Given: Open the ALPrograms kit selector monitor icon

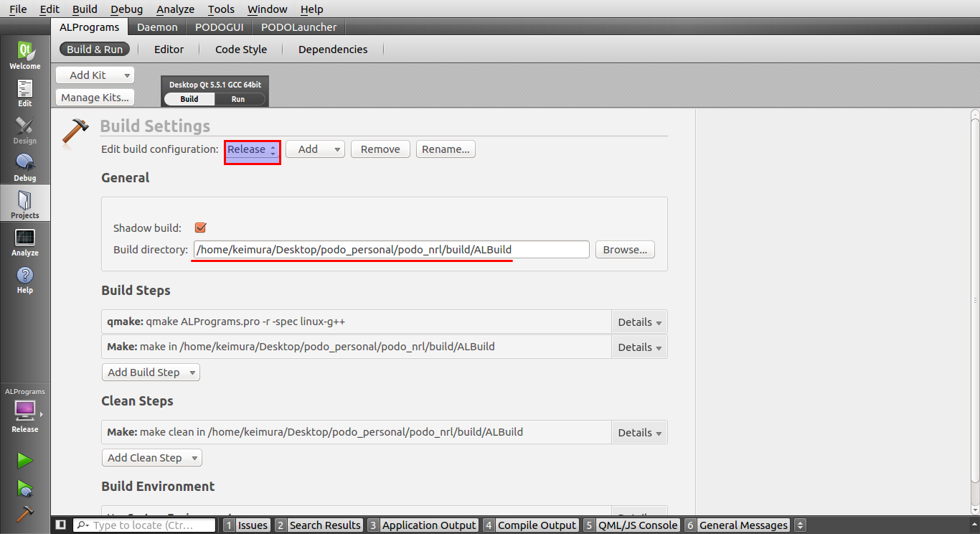Looking at the screenshot, I should pos(24,411).
